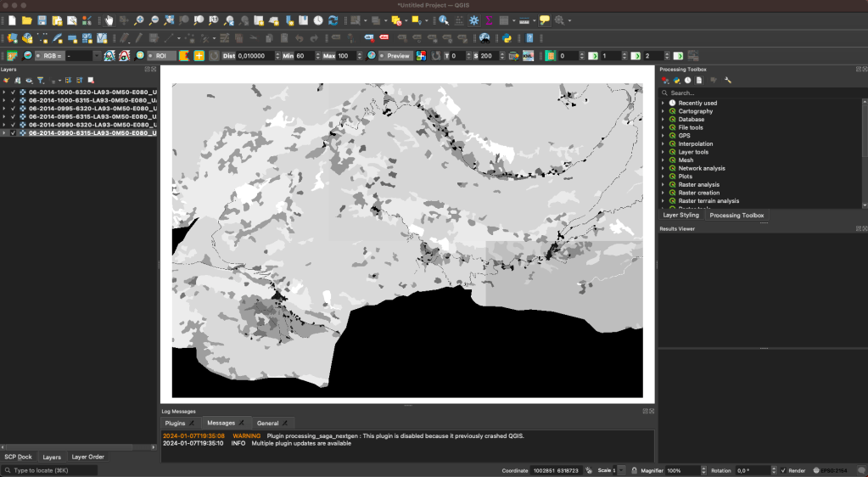868x477 pixels.
Task: Switch to the Layer Styling tab
Action: (680, 216)
